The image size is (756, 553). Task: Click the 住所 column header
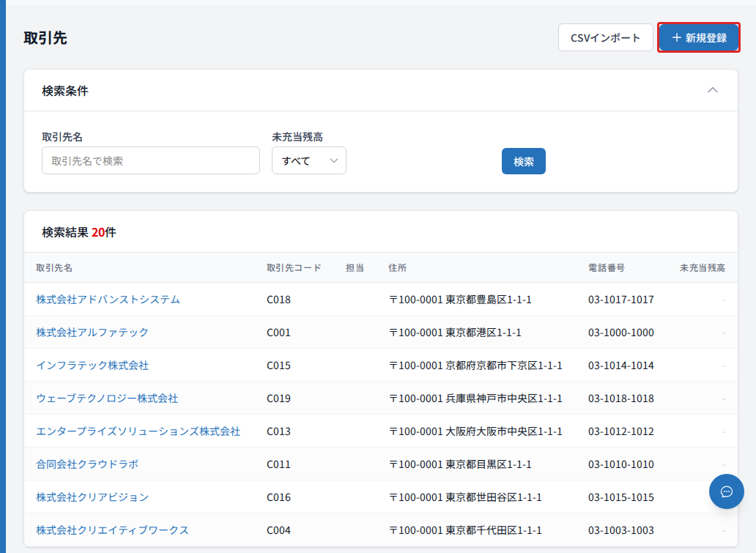coord(397,267)
